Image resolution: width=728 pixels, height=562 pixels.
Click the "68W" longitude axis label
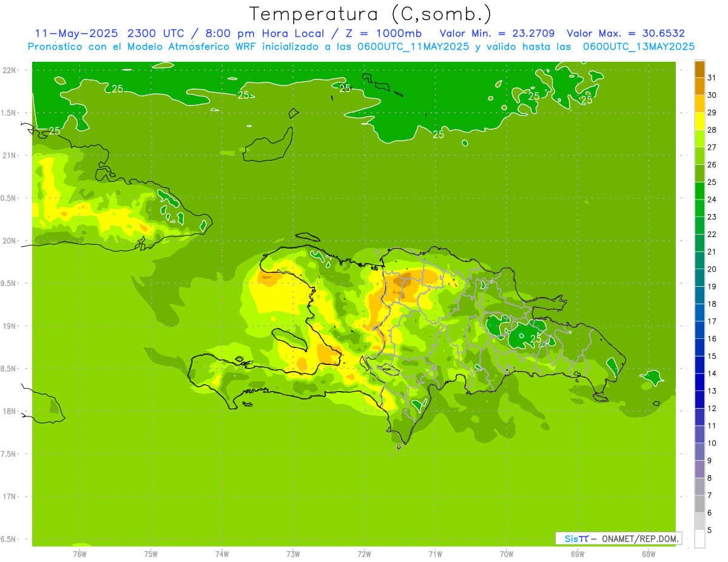[649, 554]
